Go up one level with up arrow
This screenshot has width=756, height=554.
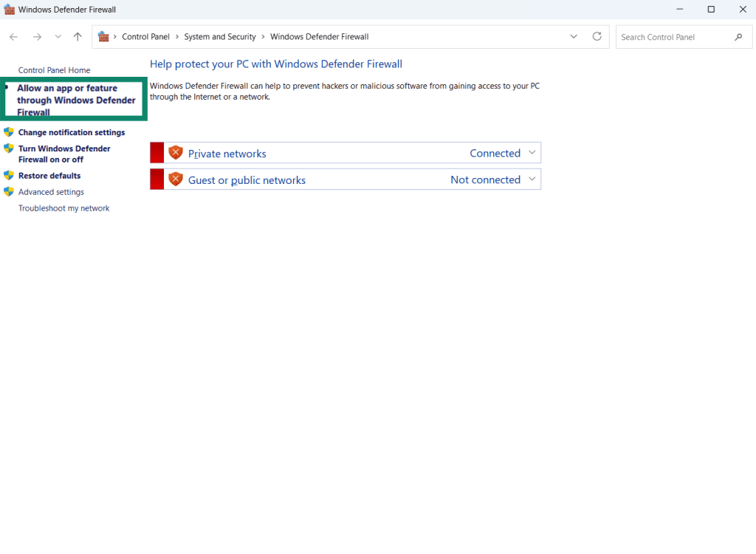pos(78,37)
